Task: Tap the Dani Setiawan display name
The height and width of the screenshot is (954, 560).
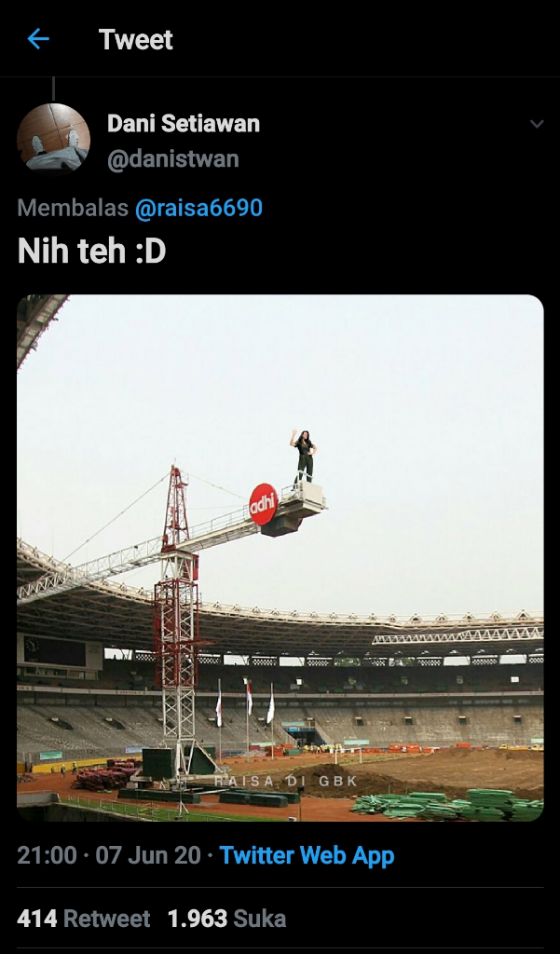Action: (184, 124)
